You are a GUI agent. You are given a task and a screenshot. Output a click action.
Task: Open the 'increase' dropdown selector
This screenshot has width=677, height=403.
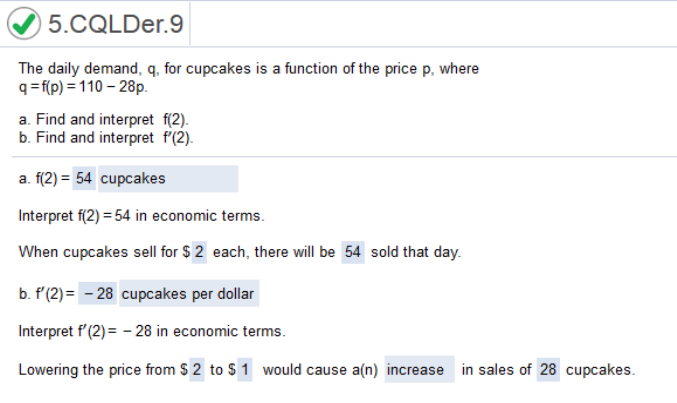[x=419, y=370]
